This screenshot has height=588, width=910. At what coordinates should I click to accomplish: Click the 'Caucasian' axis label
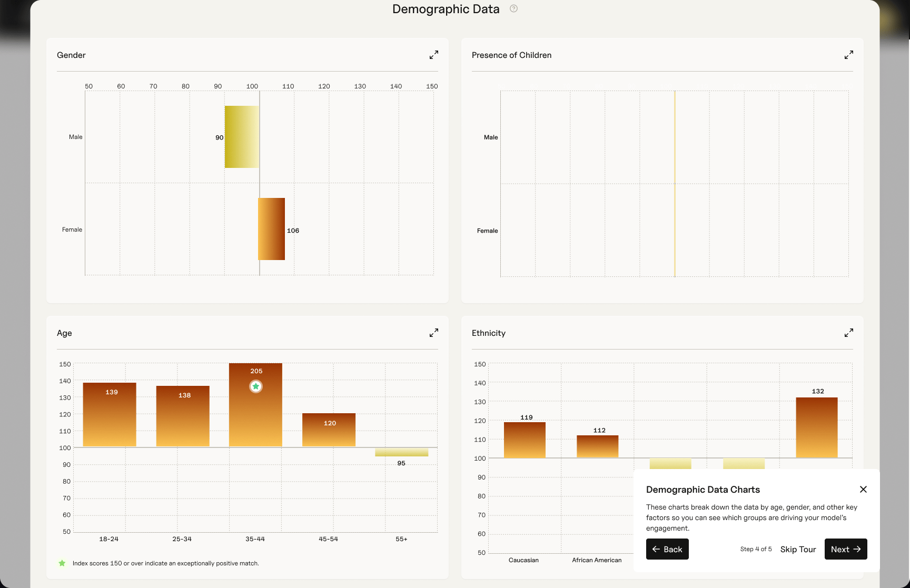click(523, 560)
